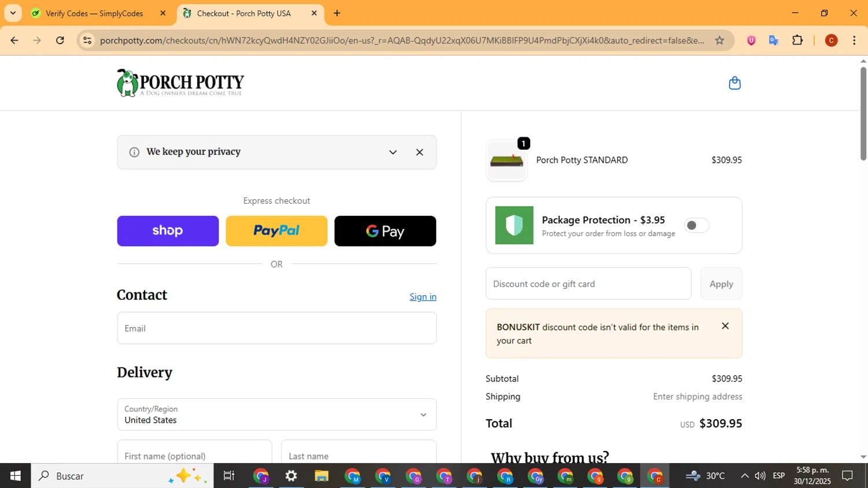Open the Google Translate extension icon

[774, 41]
